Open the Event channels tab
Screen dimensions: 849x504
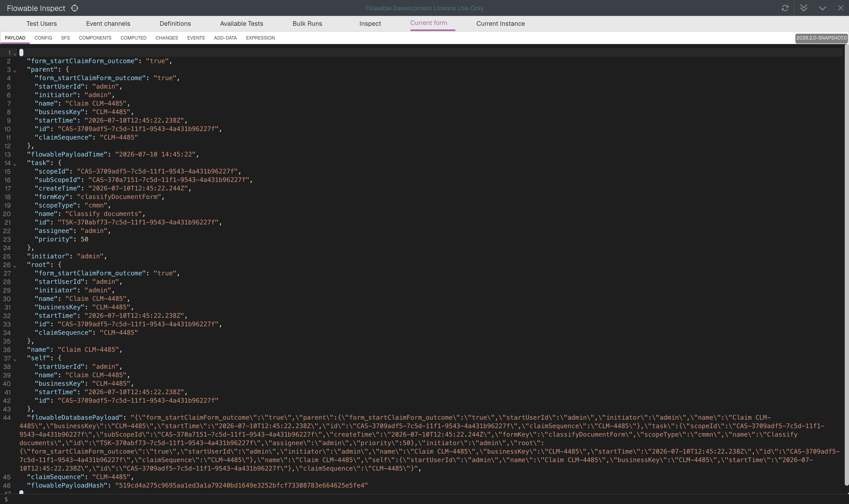pyautogui.click(x=108, y=23)
